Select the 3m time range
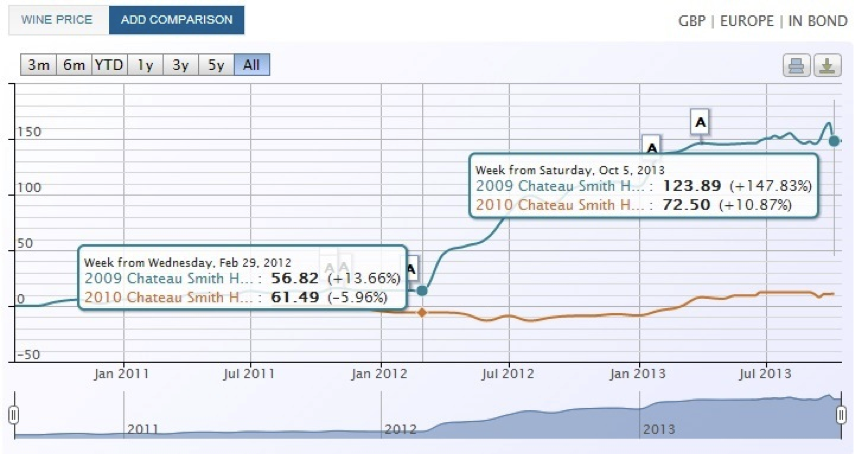The image size is (854, 455). (38, 65)
